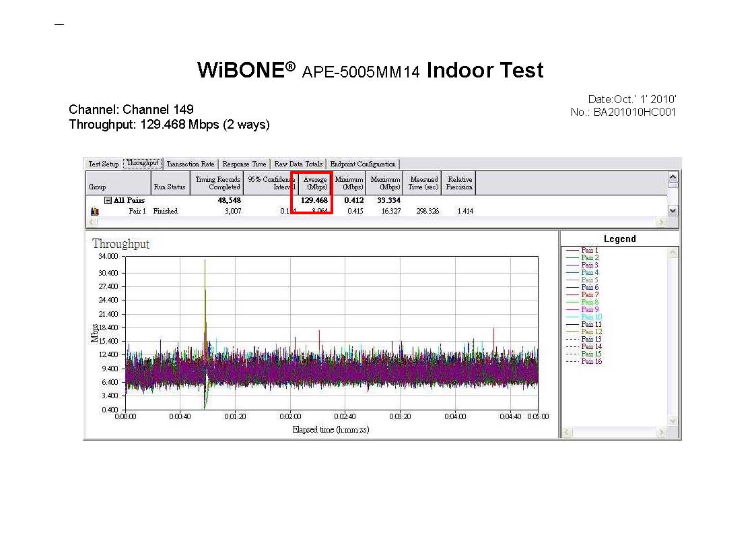
Task: Select Pair 5 in the legend
Action: [582, 280]
